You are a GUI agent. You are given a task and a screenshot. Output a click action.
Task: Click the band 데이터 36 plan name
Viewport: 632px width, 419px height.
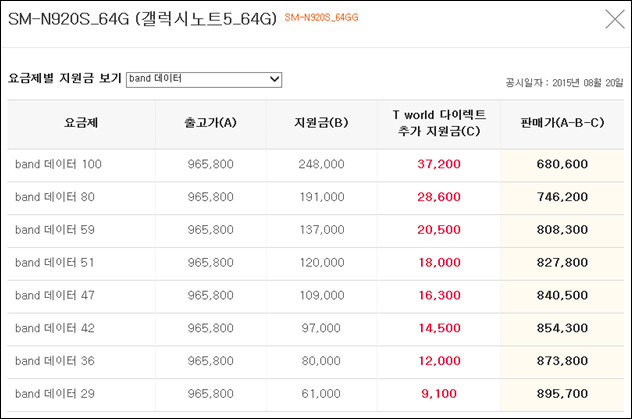click(55, 361)
